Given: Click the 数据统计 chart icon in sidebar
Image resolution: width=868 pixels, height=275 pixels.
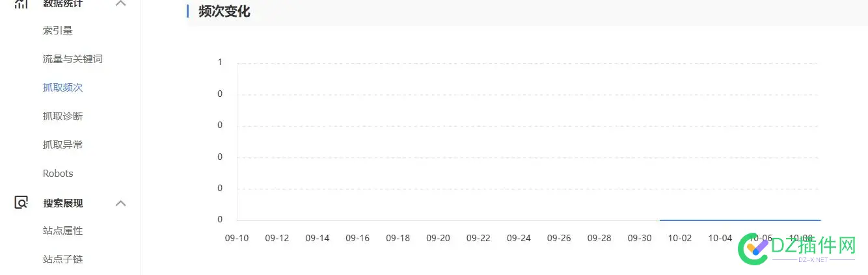Looking at the screenshot, I should click(x=21, y=4).
